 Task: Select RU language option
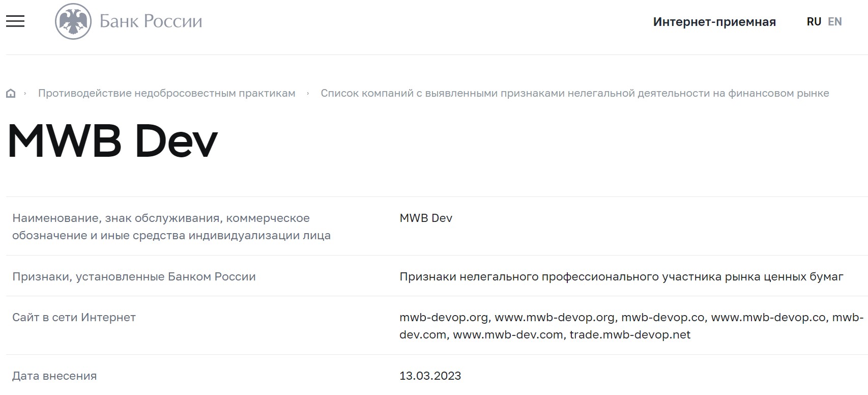pyautogui.click(x=814, y=22)
